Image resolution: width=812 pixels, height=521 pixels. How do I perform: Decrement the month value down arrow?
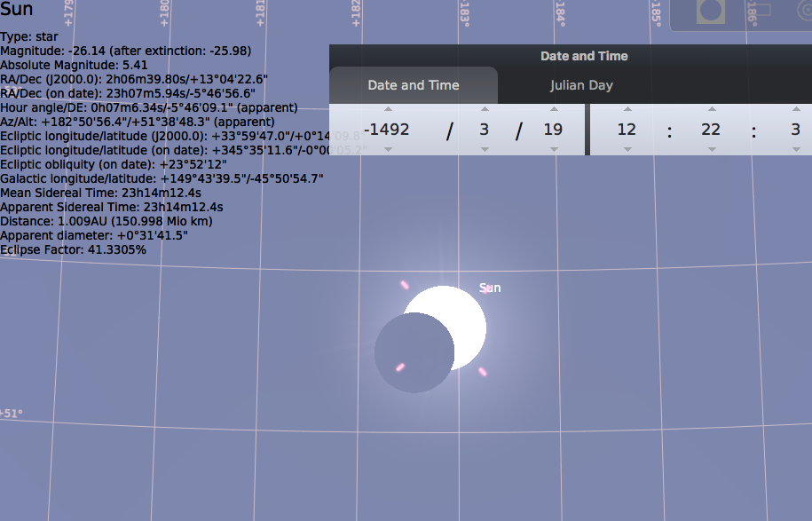pos(485,149)
